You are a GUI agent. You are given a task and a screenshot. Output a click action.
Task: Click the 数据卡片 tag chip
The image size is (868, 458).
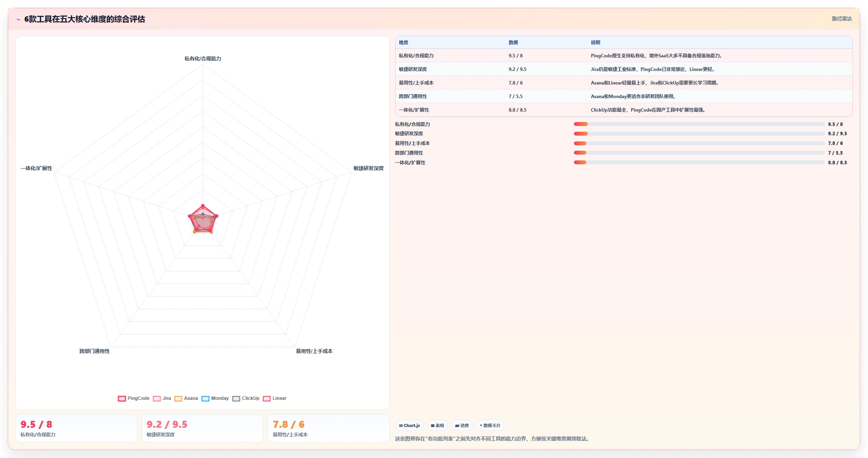[490, 425]
